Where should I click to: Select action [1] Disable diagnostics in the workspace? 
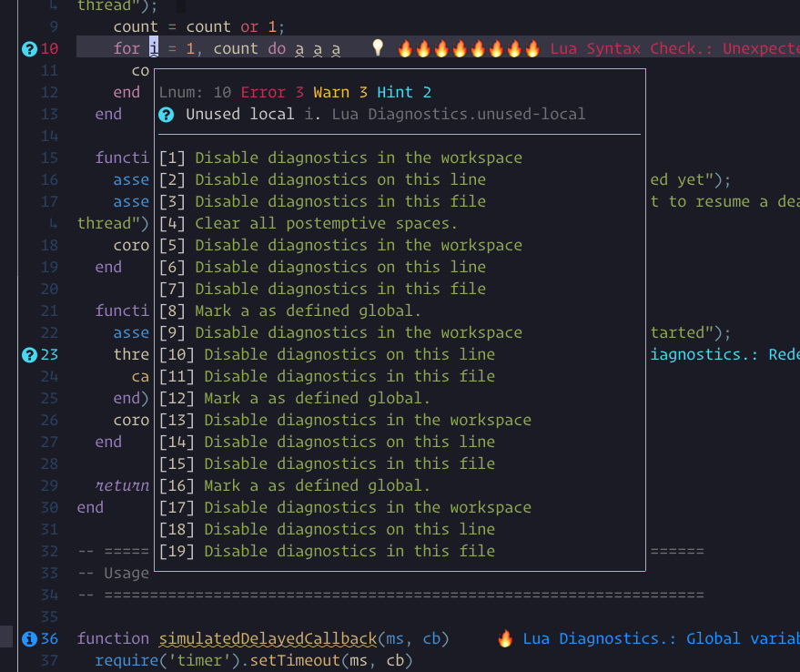(340, 158)
